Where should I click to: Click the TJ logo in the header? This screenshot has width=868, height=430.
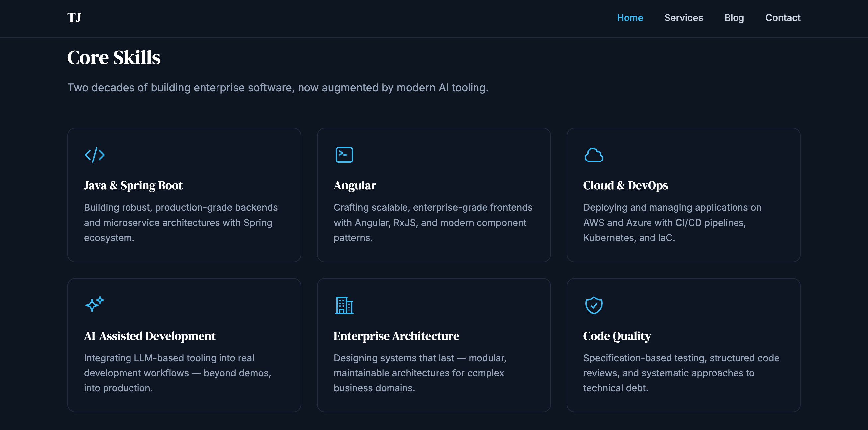pyautogui.click(x=74, y=17)
